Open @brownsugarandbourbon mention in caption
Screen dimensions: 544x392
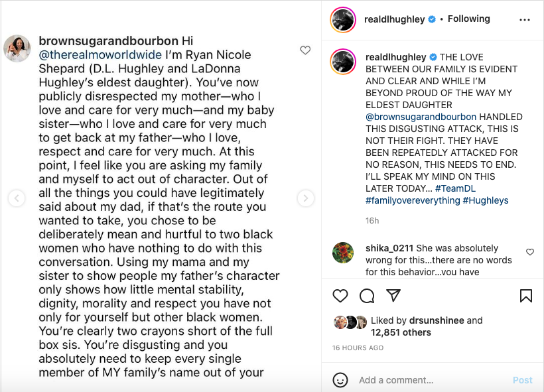point(421,117)
